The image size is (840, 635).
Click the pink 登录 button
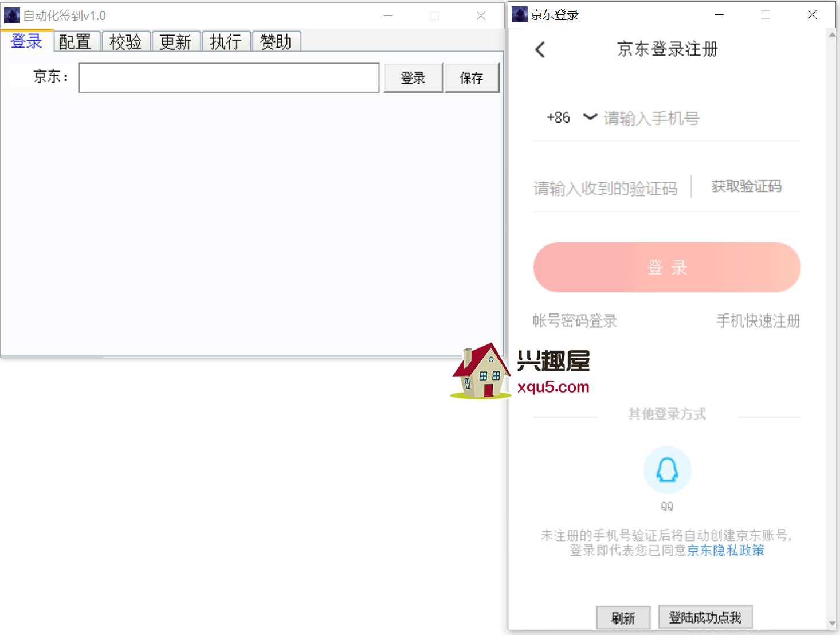667,267
